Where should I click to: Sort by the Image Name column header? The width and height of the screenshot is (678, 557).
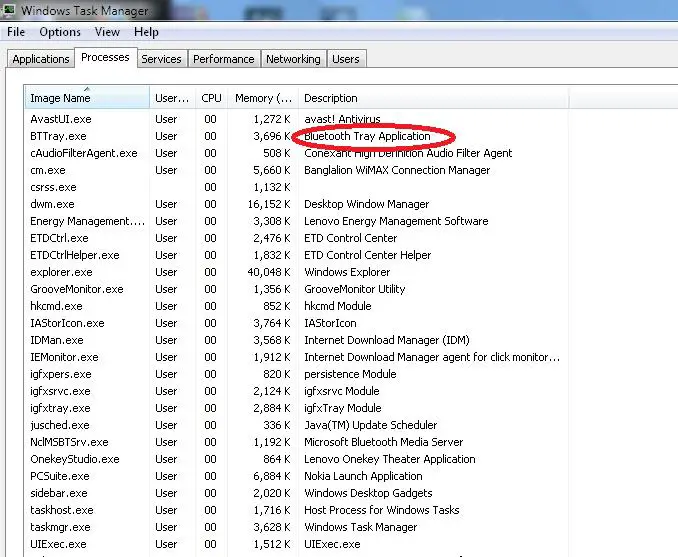pos(87,98)
